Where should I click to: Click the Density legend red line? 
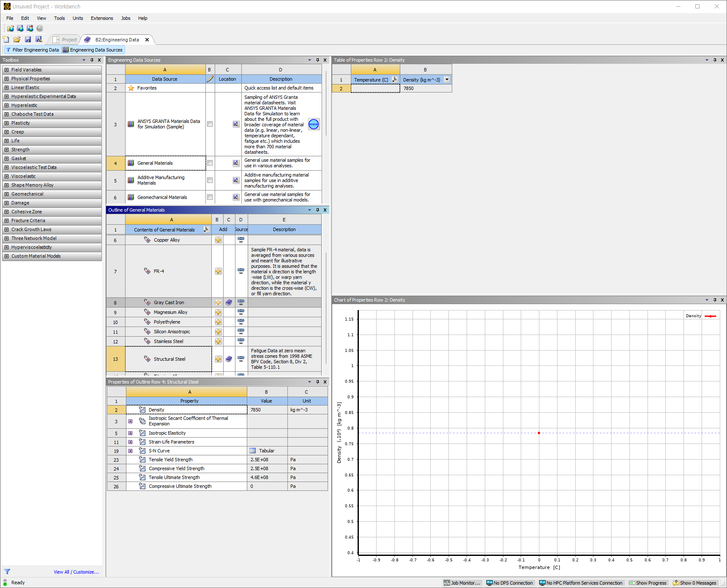[x=711, y=316]
